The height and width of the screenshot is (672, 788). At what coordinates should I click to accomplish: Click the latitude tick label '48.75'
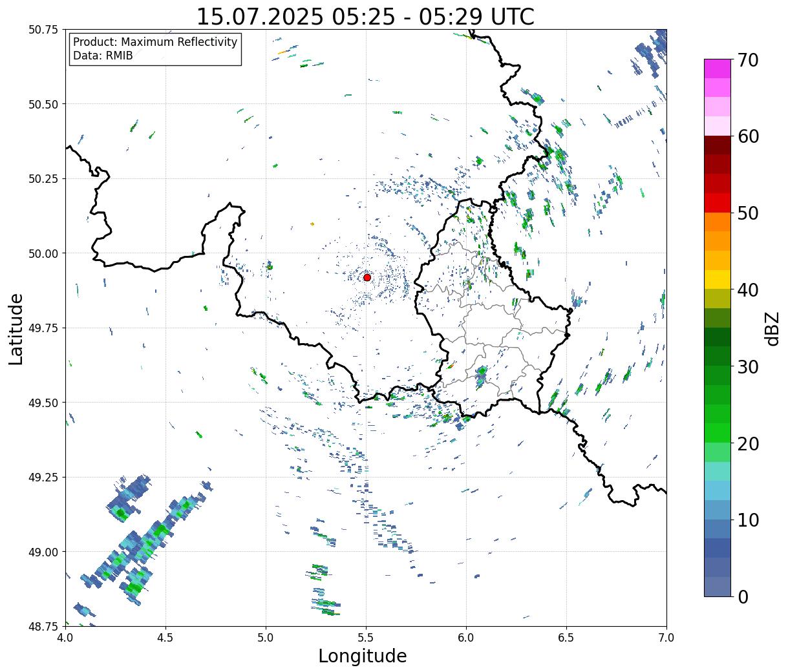[x=43, y=626]
